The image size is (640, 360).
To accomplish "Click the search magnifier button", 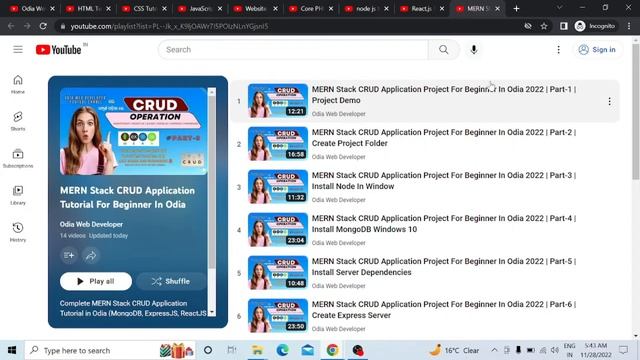I will coord(444,49).
